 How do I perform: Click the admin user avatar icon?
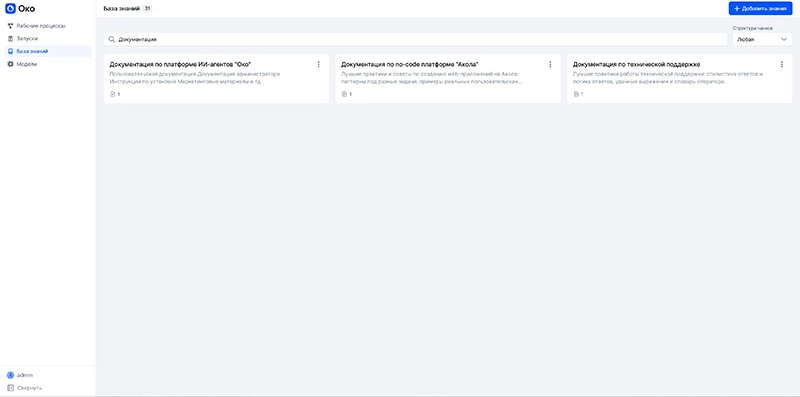(10, 375)
